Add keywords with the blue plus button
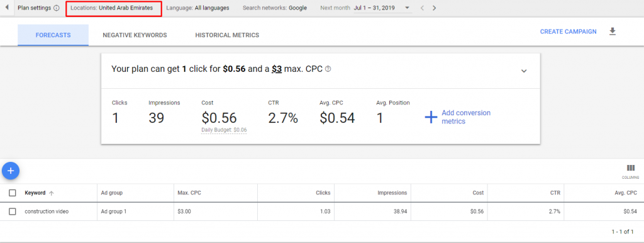This screenshot has width=644, height=243. [11, 171]
